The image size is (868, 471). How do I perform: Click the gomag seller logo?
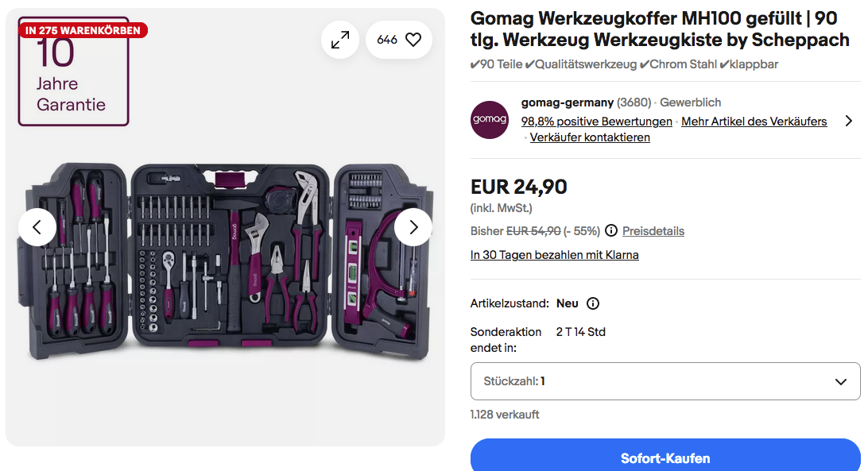(490, 120)
